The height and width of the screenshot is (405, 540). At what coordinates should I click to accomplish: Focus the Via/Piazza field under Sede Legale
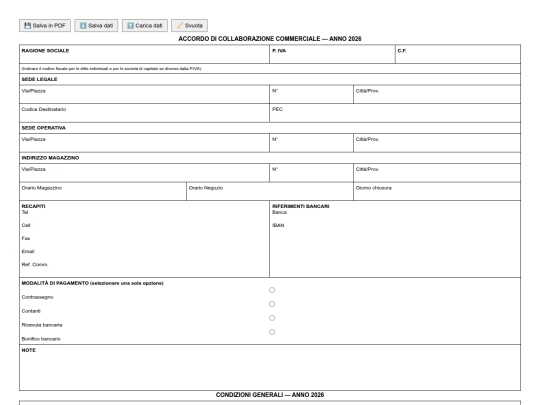(x=144, y=94)
